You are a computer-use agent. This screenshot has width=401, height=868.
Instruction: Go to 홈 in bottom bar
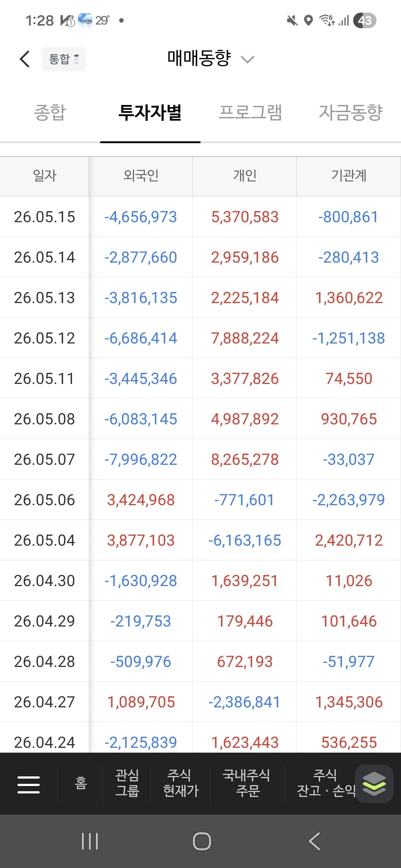click(81, 783)
